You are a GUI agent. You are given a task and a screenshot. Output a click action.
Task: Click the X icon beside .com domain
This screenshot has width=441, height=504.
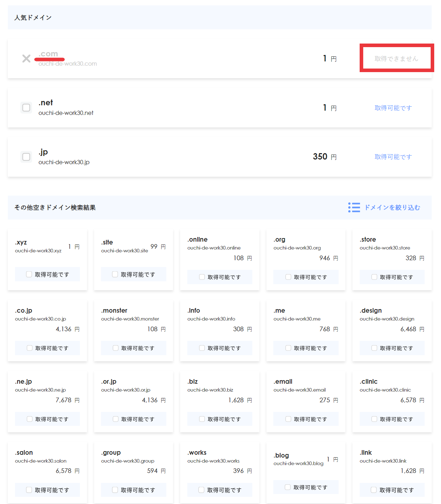coord(26,59)
